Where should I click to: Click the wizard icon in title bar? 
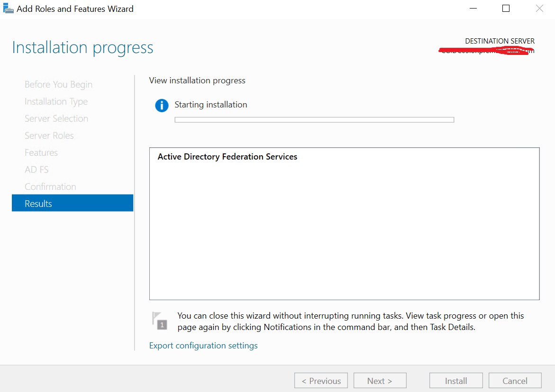click(x=9, y=9)
